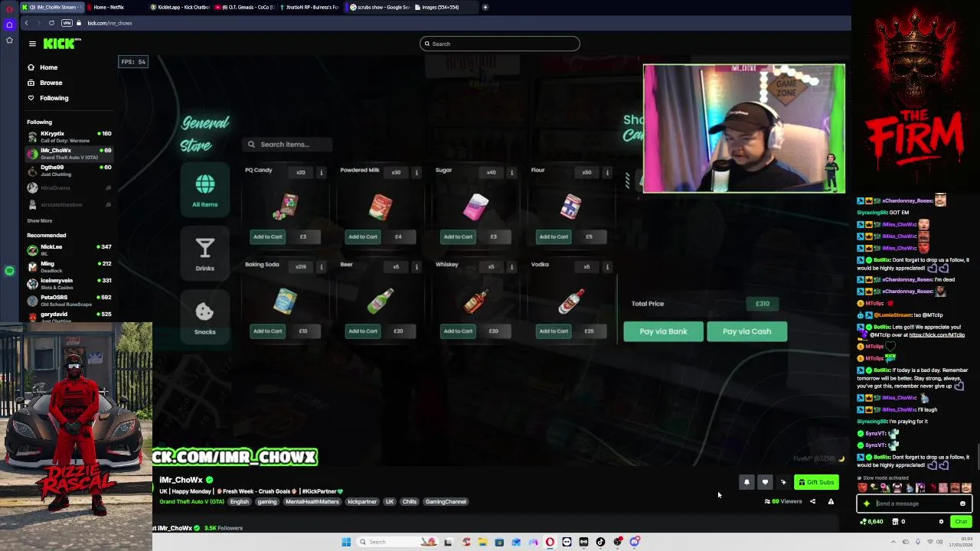
Task: Click the share icon near Viewers
Action: pos(812,502)
